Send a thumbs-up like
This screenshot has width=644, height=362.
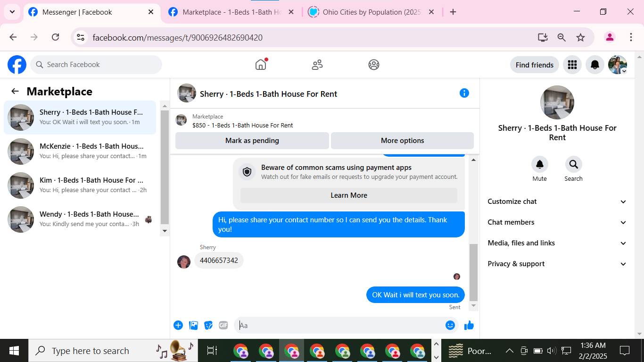coord(469,325)
